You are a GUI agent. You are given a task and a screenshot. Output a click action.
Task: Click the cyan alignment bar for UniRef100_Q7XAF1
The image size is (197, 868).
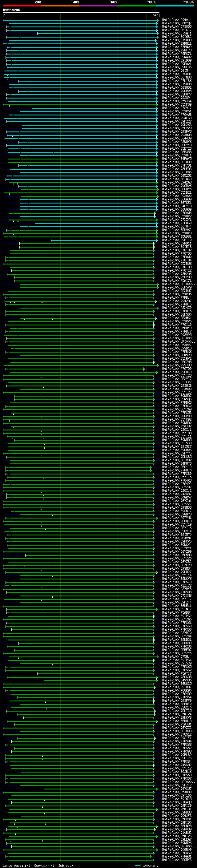(97, 33)
